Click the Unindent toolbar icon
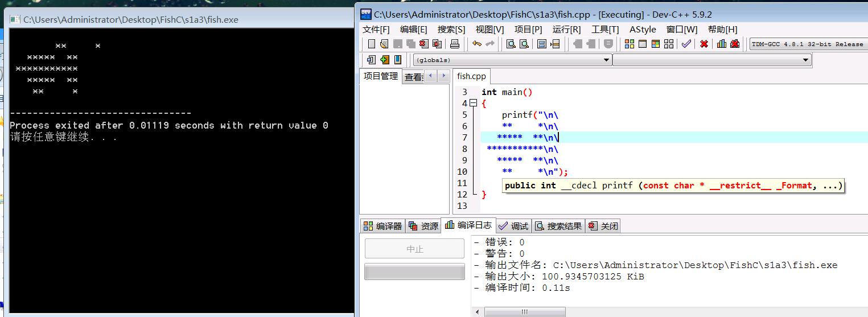Image resolution: width=868 pixels, height=317 pixels. tap(578, 44)
